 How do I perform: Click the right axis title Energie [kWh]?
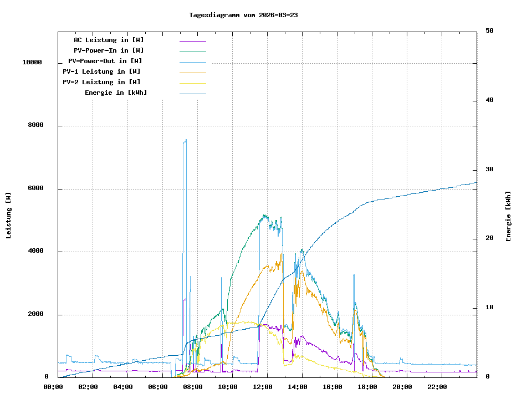(508, 216)
